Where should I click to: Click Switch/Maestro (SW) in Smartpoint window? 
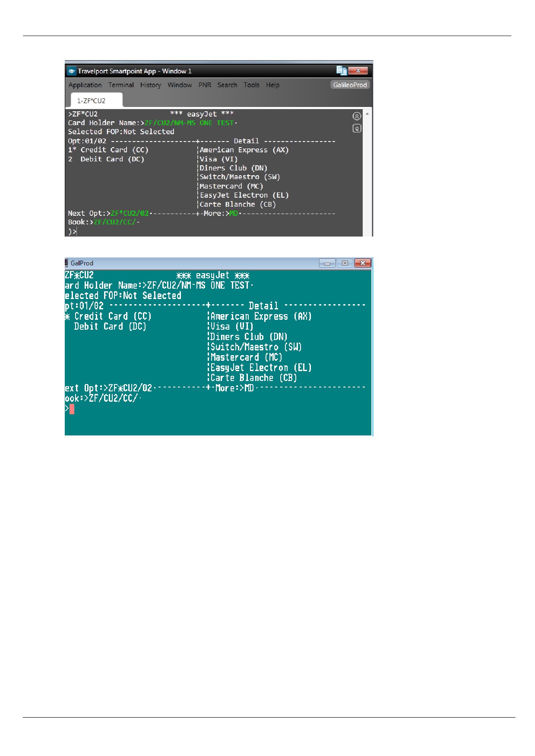240,177
